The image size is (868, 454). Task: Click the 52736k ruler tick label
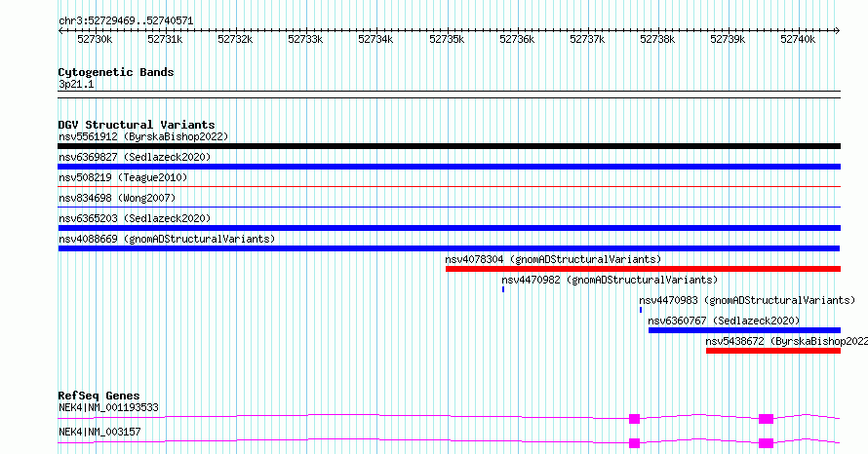517,39
